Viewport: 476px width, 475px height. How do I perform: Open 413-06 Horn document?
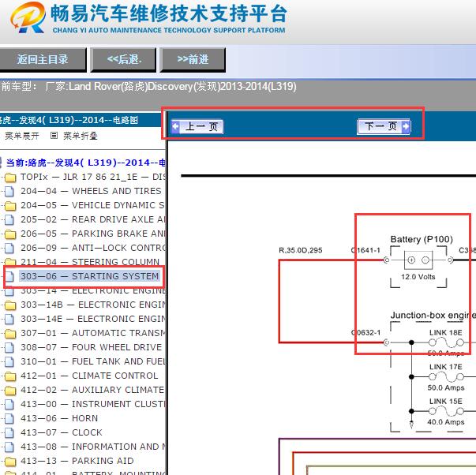tap(59, 418)
